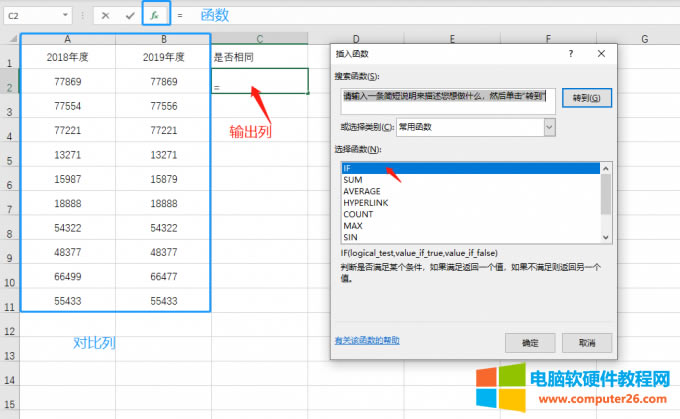Click the help question mark in dialog
The width and height of the screenshot is (680, 419).
[569, 54]
